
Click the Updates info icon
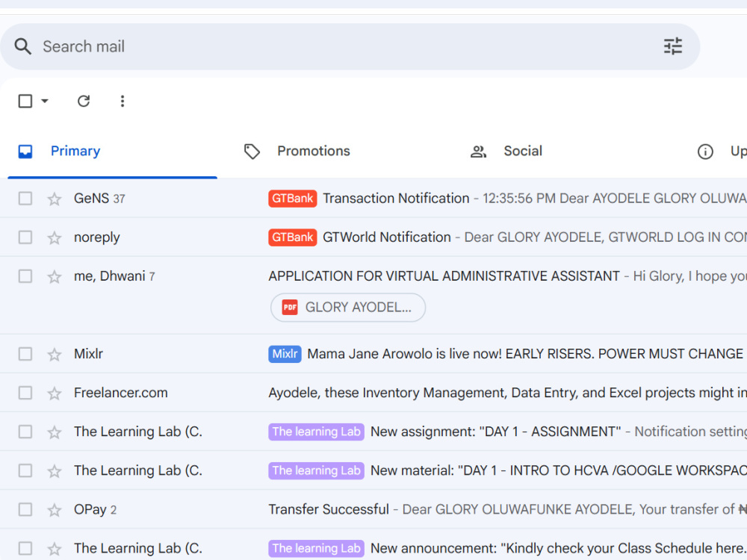(x=705, y=152)
